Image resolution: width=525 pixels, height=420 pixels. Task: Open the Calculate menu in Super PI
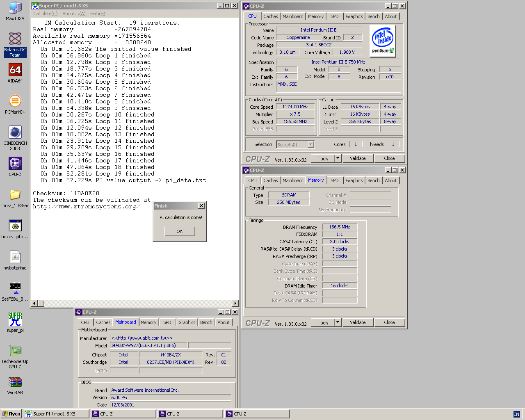point(45,14)
